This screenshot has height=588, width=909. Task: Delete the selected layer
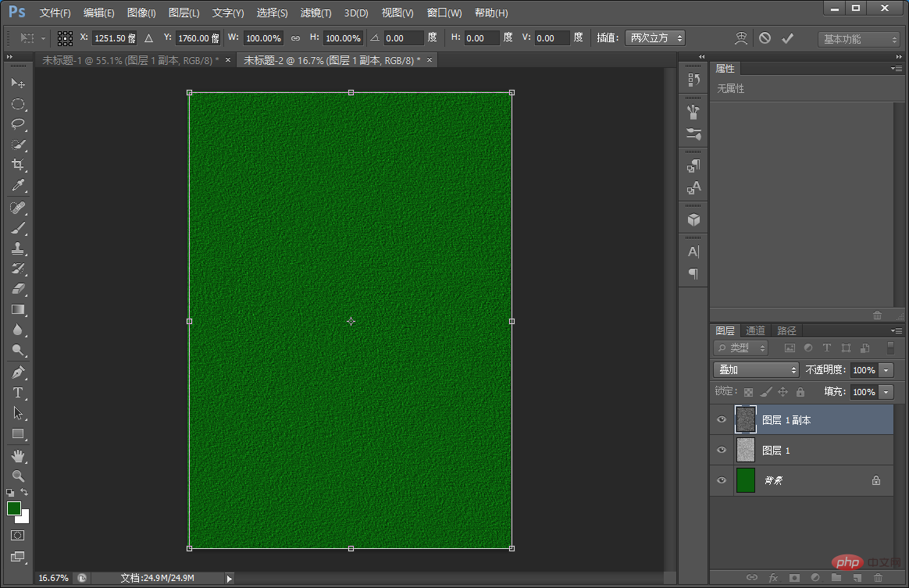(x=879, y=578)
